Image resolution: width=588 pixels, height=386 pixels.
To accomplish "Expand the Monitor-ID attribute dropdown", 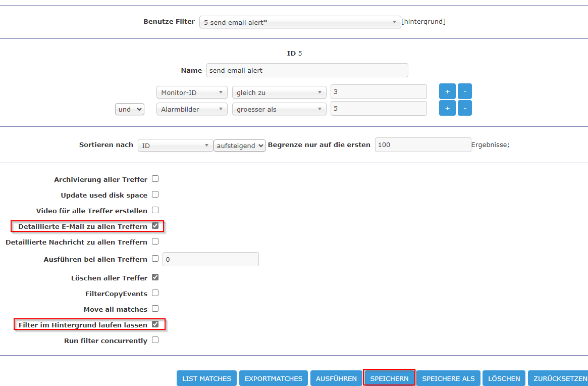I will pyautogui.click(x=192, y=92).
